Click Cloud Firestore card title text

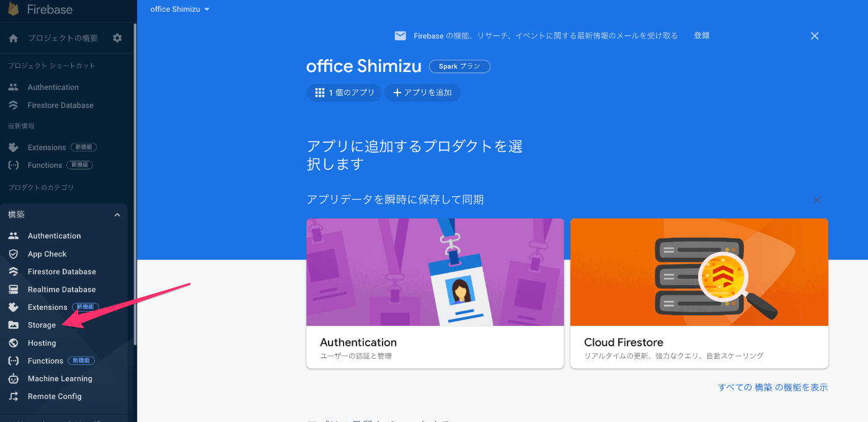624,343
